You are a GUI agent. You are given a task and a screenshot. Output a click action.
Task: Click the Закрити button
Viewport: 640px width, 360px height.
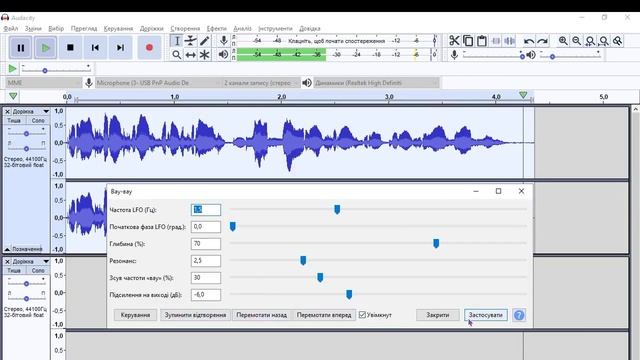pyautogui.click(x=438, y=315)
